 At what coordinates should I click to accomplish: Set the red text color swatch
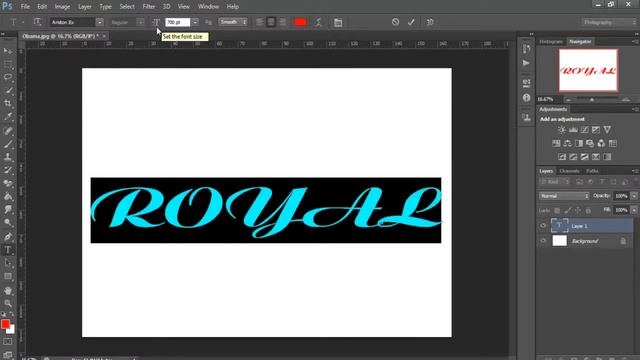300,22
